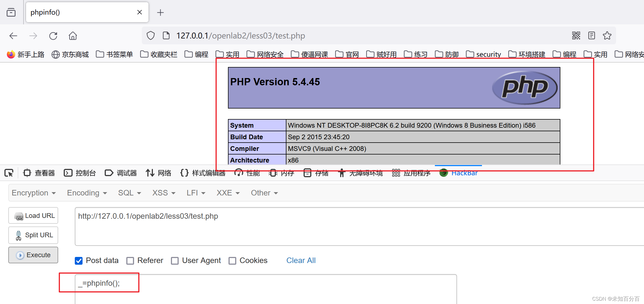This screenshot has width=644, height=304.
Task: Open the 贼好用 bookmark folder
Action: coord(381,54)
